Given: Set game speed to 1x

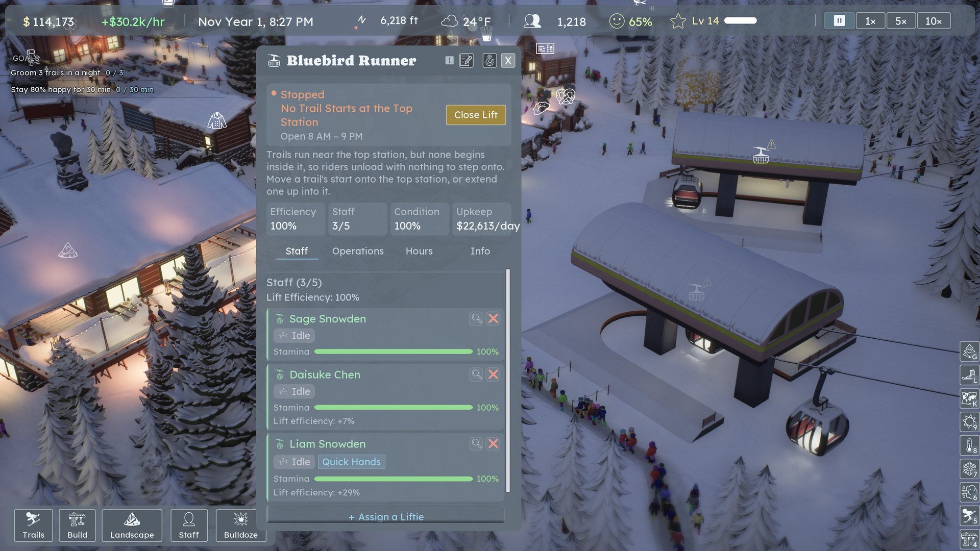Looking at the screenshot, I should coord(870,21).
